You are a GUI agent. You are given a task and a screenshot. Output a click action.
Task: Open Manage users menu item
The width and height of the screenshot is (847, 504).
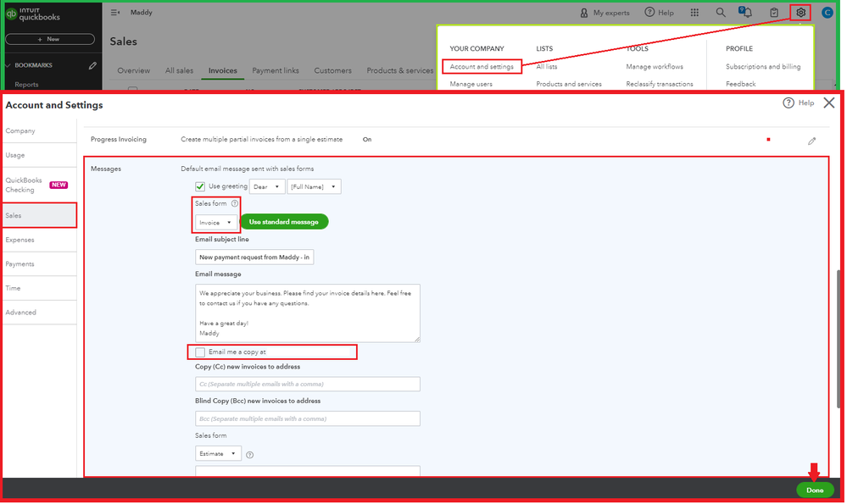[471, 84]
